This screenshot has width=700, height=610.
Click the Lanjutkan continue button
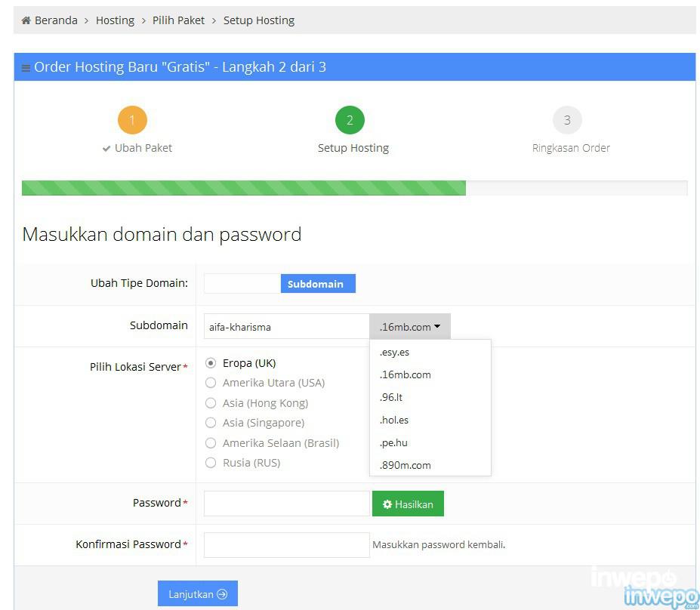tap(198, 593)
